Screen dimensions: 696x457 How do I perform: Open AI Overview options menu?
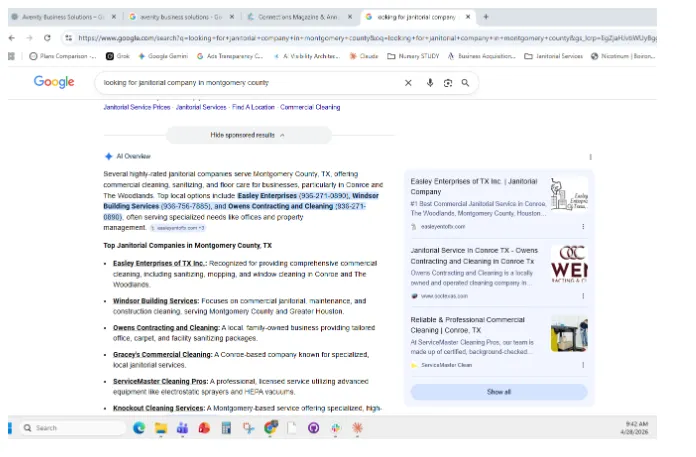pos(590,157)
